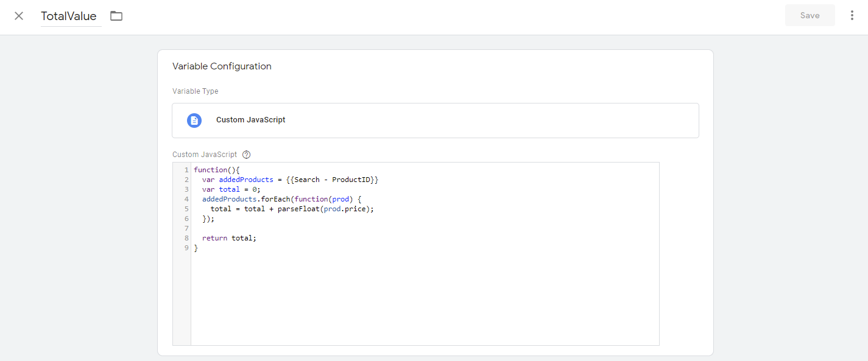Click the Variable Configuration heading

point(222,66)
